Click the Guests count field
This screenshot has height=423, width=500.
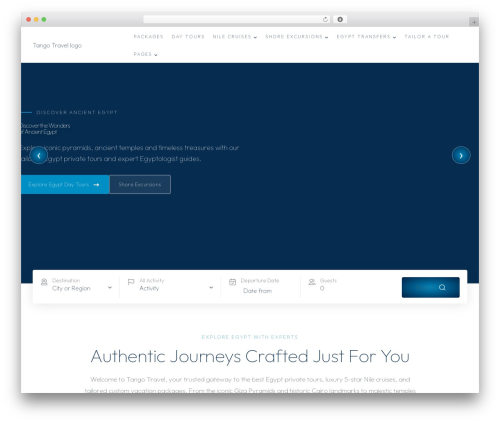tap(322, 289)
